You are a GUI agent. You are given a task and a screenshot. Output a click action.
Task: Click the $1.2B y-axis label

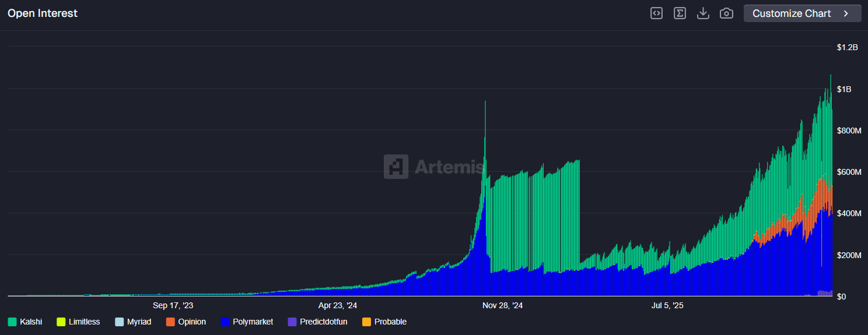pyautogui.click(x=847, y=47)
